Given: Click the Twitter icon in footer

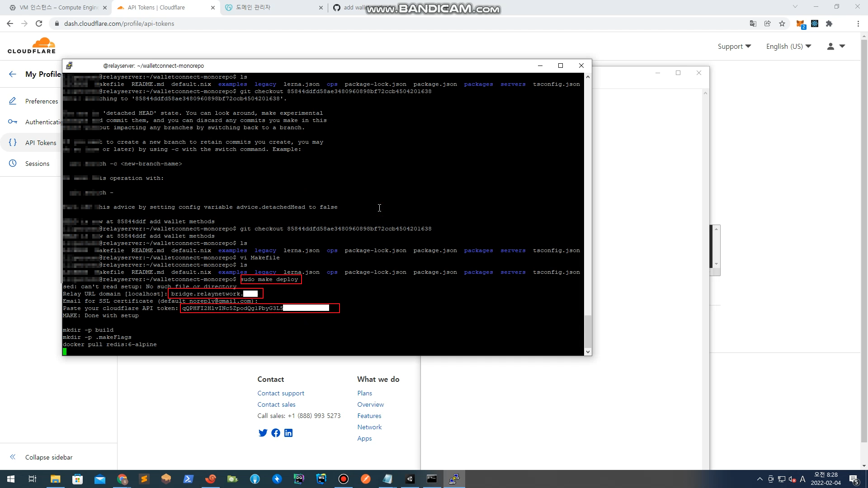Looking at the screenshot, I should click(x=263, y=433).
